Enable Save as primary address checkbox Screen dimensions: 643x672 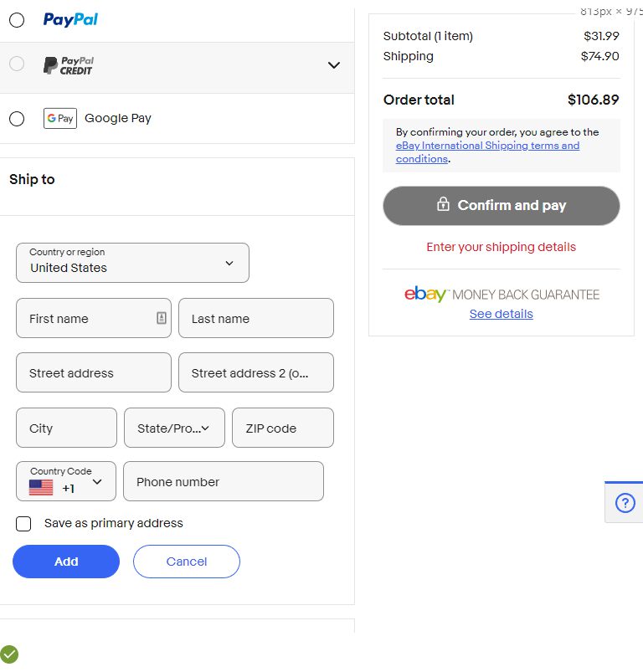pos(23,524)
